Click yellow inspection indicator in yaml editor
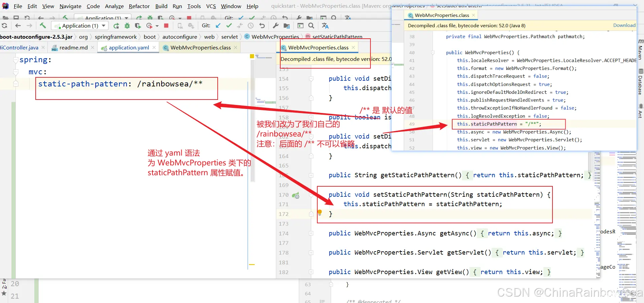Viewport: 644px width, 303px height. 252,56
